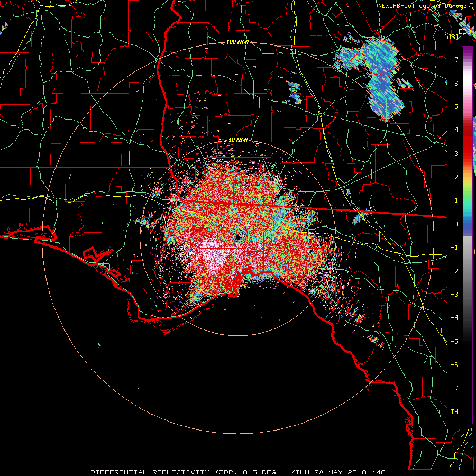Click the color scale label "-5"

tap(454, 342)
